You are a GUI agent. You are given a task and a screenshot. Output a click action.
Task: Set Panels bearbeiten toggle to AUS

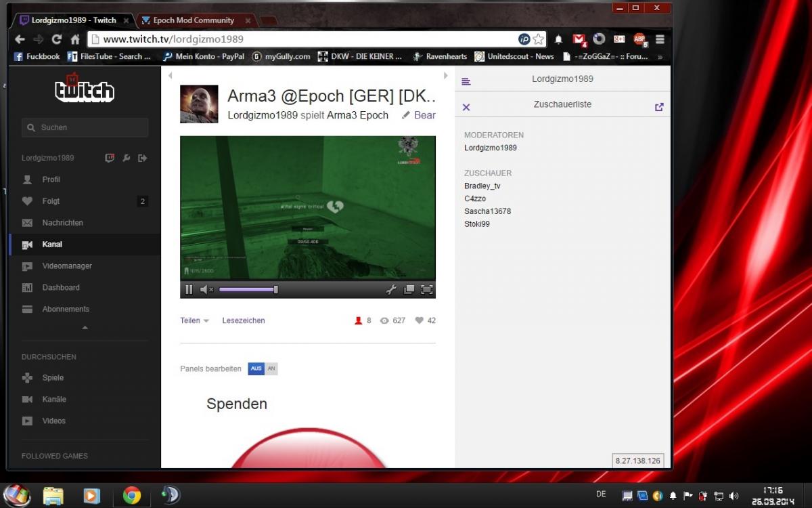(256, 369)
